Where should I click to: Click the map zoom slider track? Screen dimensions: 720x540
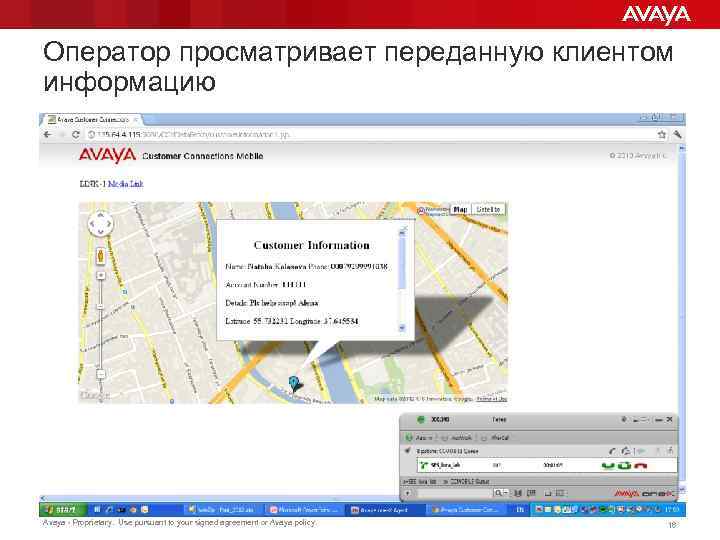click(x=101, y=324)
